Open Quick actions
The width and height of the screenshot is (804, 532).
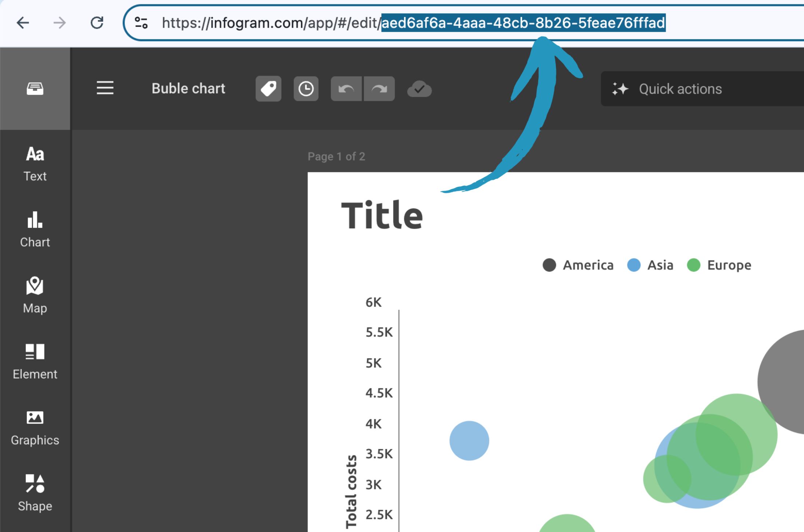pos(680,88)
